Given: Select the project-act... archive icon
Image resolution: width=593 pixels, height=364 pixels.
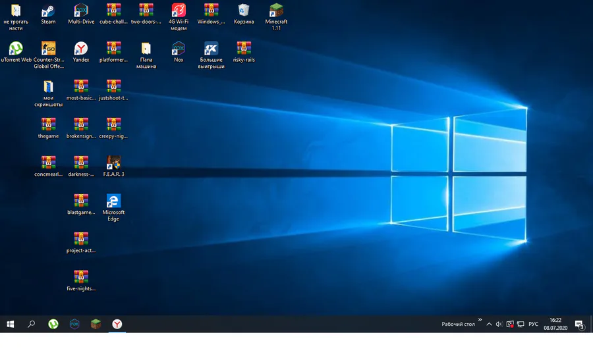Looking at the screenshot, I should pos(81,244).
